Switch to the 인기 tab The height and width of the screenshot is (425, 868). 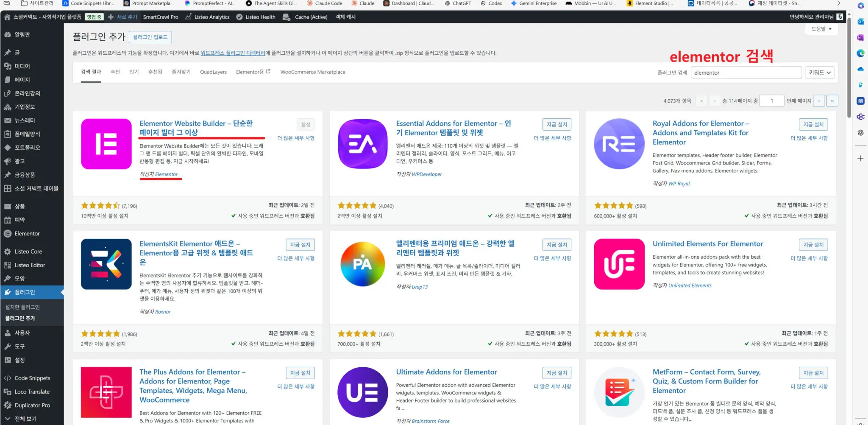coord(134,72)
